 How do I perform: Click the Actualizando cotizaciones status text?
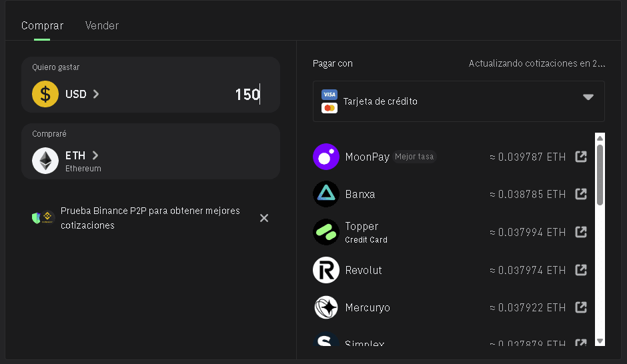[x=537, y=63]
